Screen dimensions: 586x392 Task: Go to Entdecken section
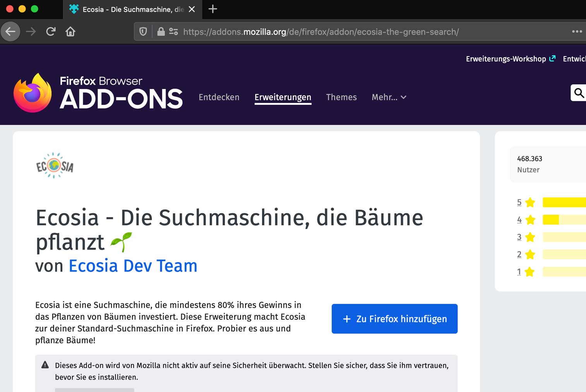coord(219,97)
